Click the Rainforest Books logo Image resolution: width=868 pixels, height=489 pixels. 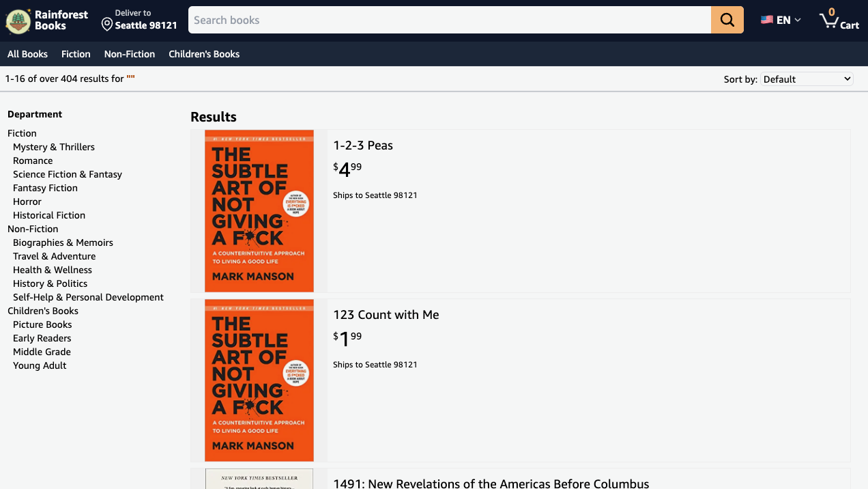point(46,20)
